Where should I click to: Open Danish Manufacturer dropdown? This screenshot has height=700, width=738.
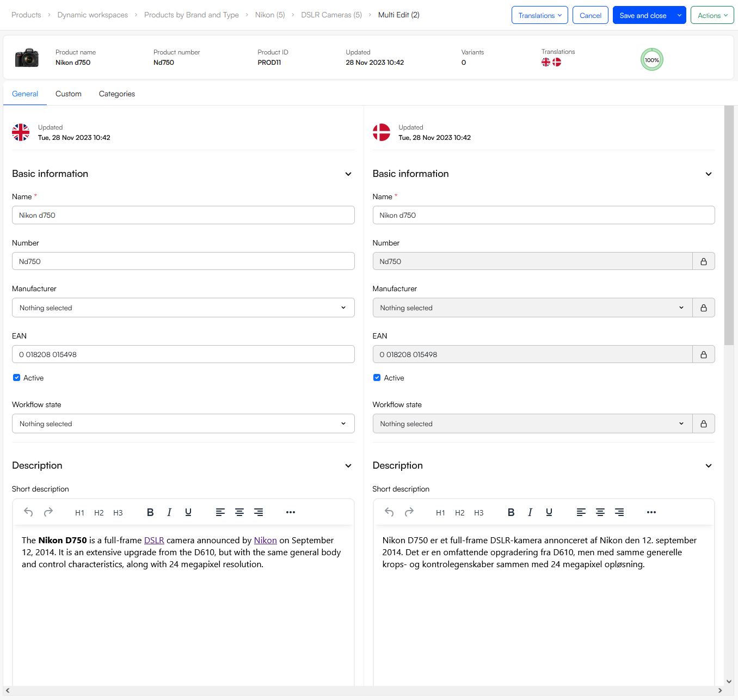coord(533,308)
